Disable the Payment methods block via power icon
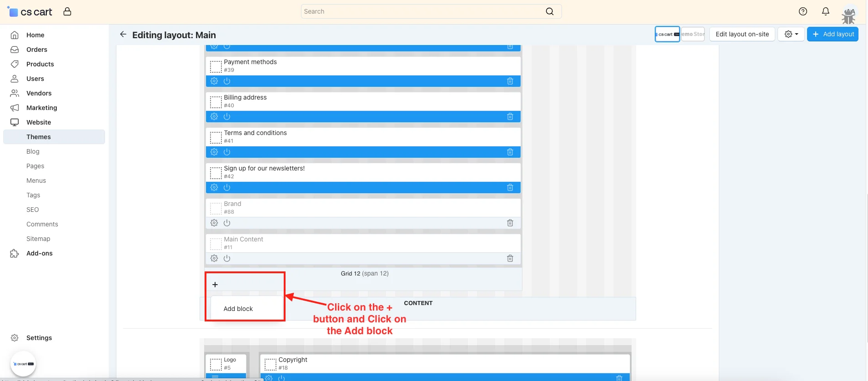868x381 pixels. point(227,81)
